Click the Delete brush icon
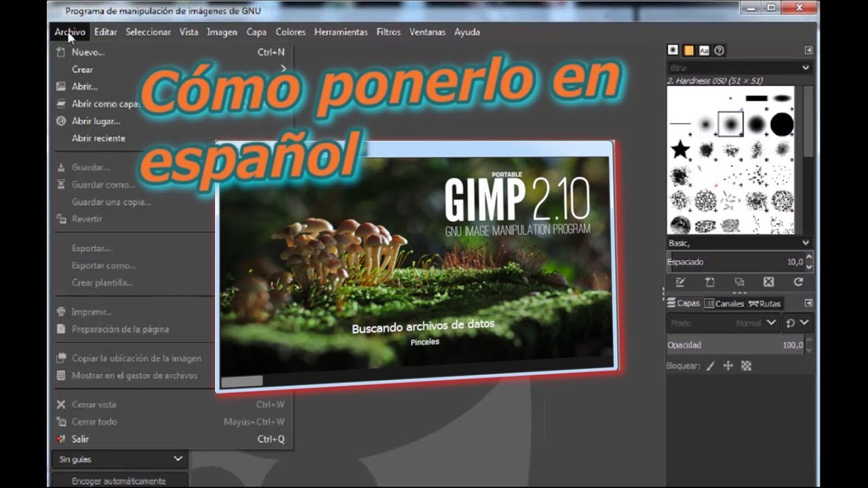 coord(768,282)
